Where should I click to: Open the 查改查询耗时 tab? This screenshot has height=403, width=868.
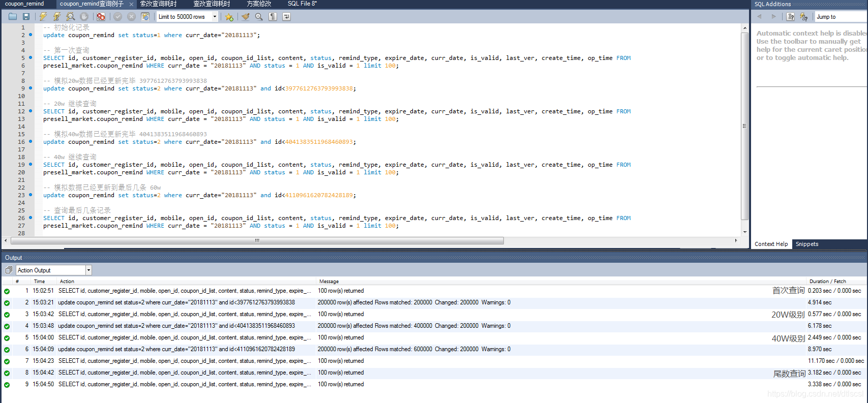[212, 4]
